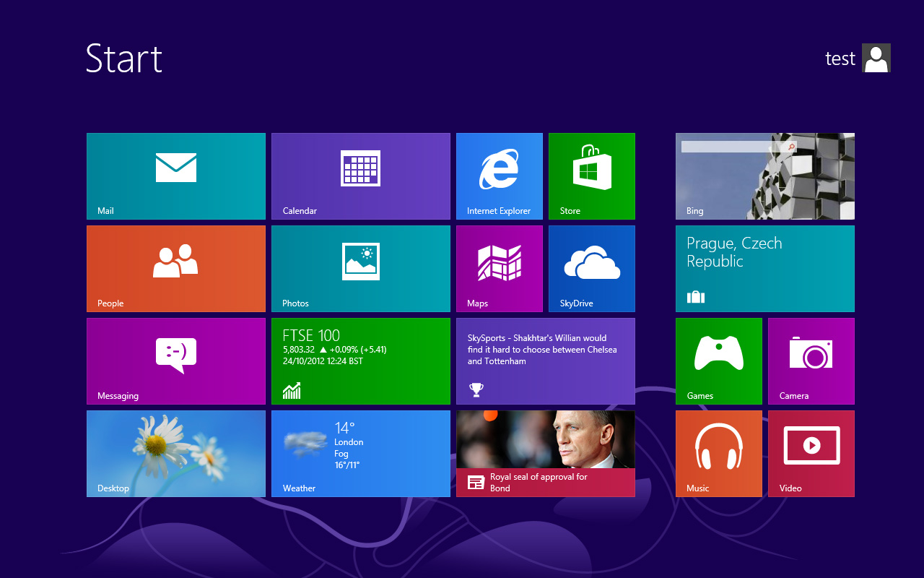Click the Sports trophy icon
The height and width of the screenshot is (578, 924).
476,390
